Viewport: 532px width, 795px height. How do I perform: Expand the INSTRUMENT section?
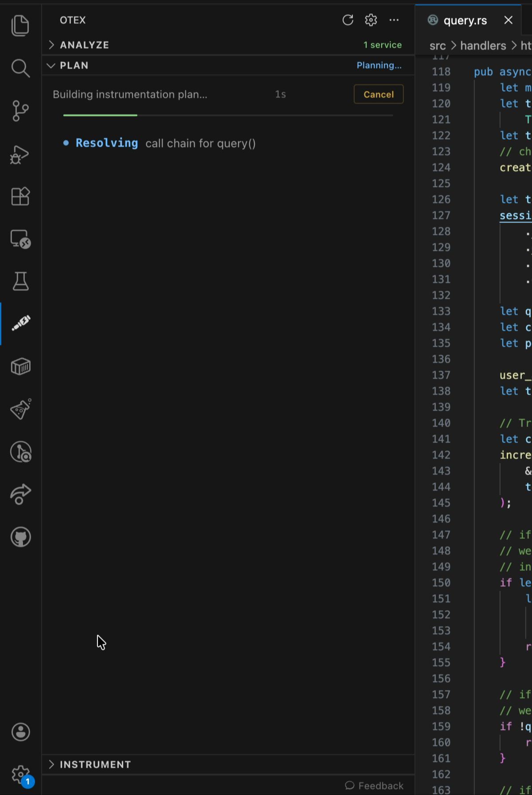point(228,764)
